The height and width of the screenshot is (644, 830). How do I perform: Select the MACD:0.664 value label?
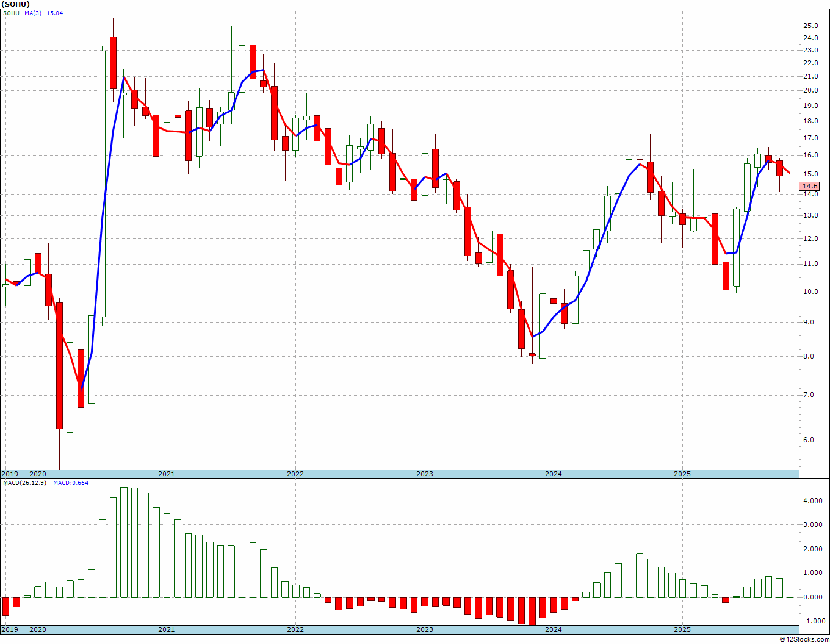(x=71, y=482)
